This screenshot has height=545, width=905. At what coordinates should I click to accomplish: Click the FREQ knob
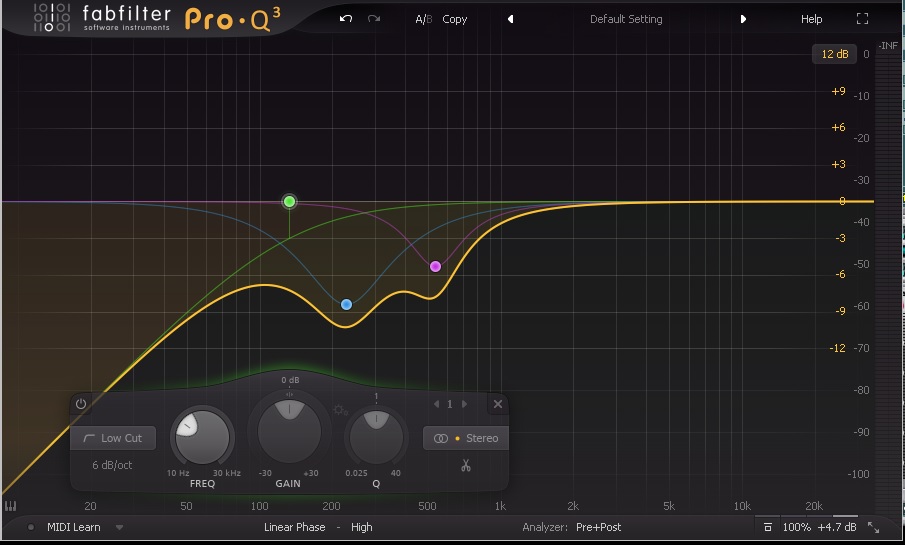tap(202, 437)
